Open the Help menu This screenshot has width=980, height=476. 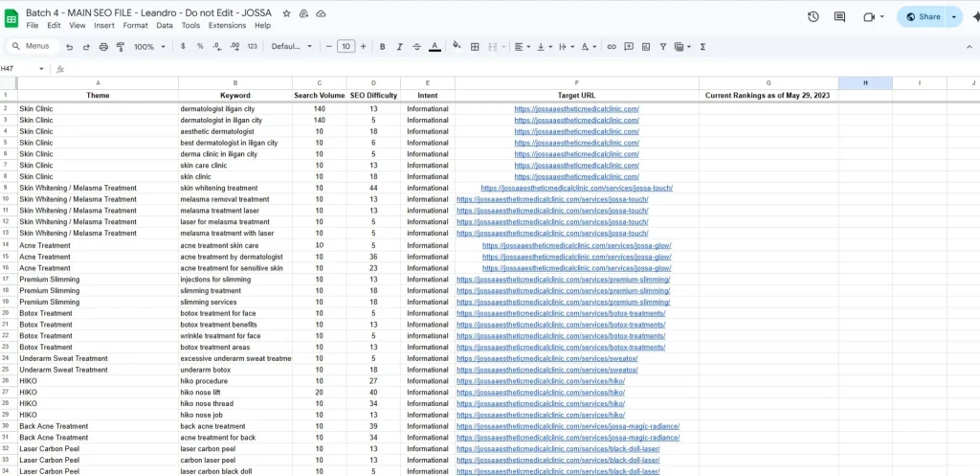(262, 26)
